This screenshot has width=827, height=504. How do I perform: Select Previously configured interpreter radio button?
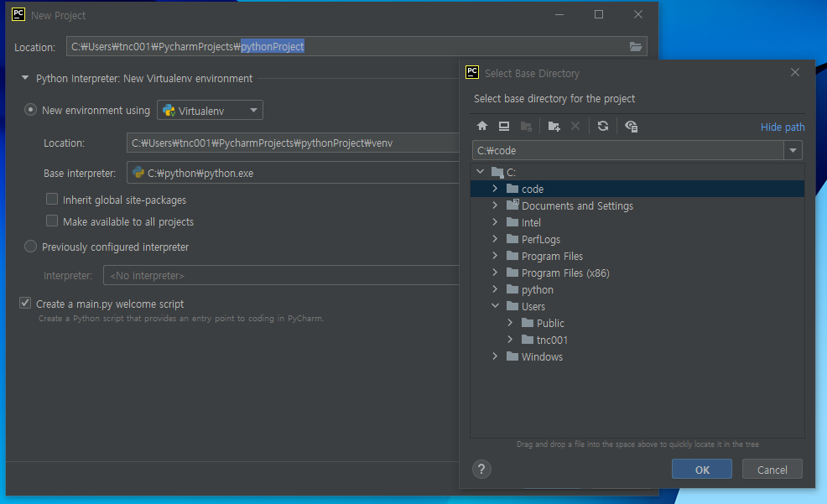point(30,247)
